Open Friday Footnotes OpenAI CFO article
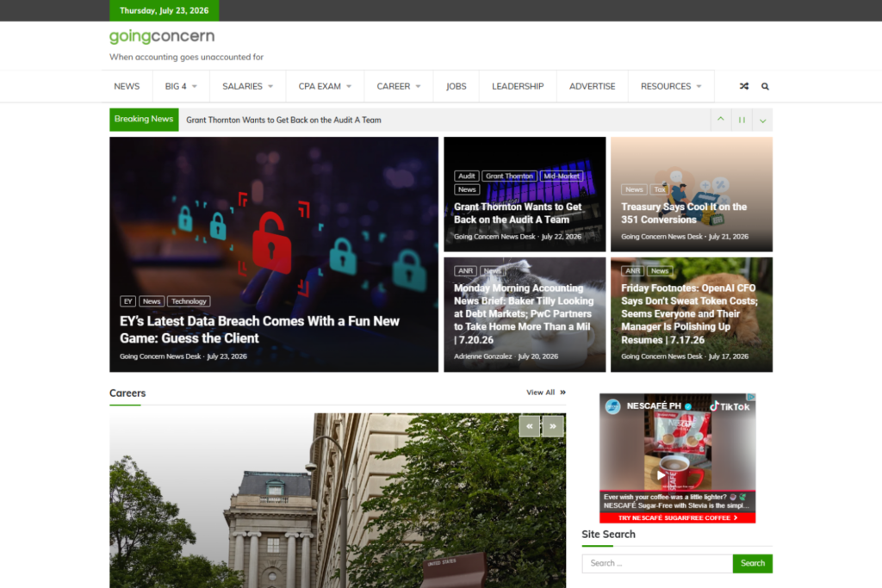882x588 pixels. (x=689, y=313)
